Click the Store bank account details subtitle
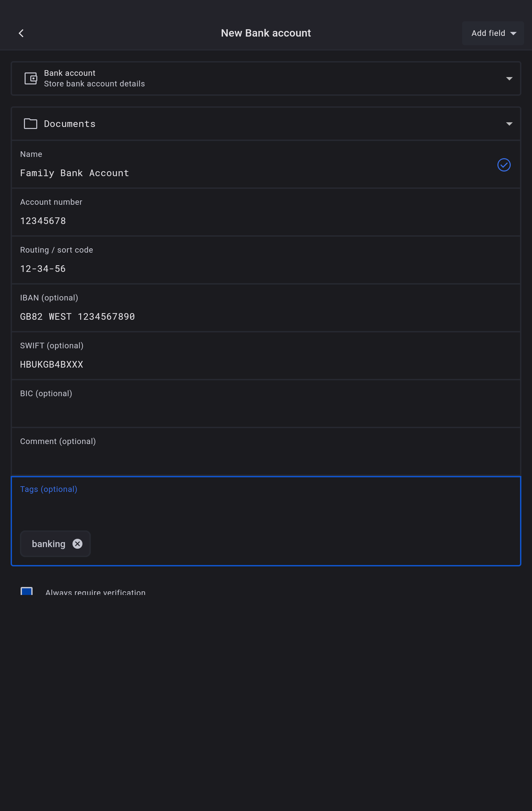The height and width of the screenshot is (811, 532). click(x=94, y=84)
